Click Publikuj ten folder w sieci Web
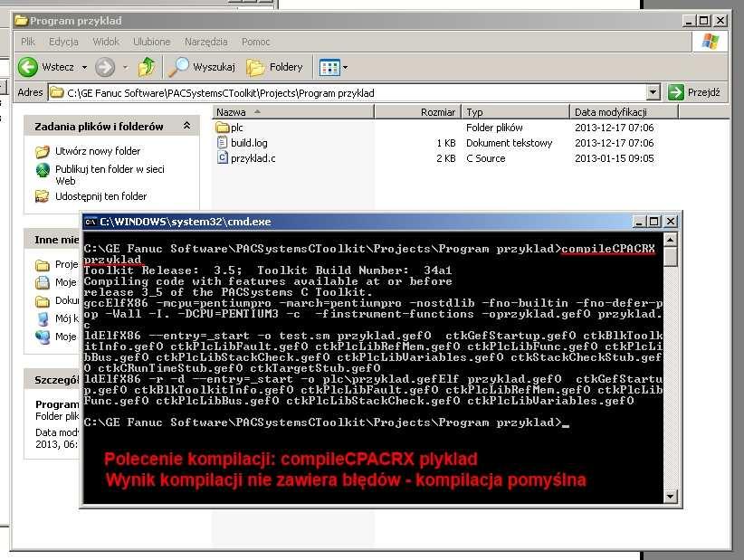 (x=110, y=175)
